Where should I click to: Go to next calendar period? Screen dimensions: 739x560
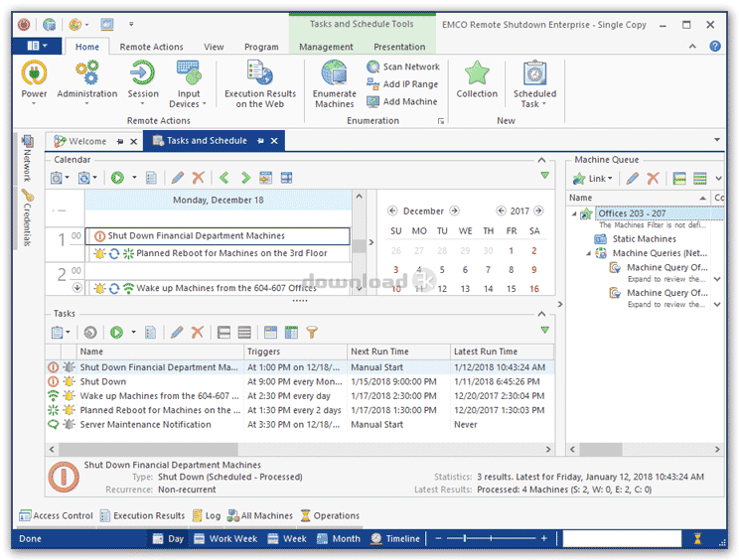point(245,178)
